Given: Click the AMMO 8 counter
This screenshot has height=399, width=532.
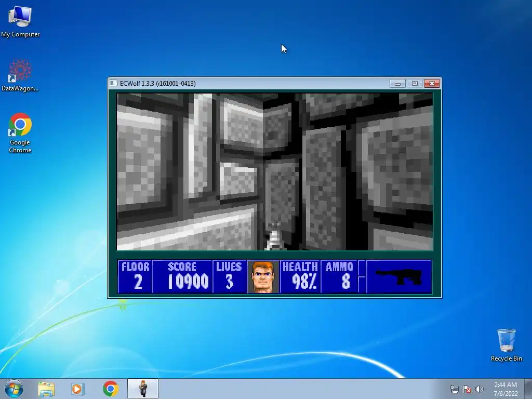Looking at the screenshot, I should click(339, 276).
